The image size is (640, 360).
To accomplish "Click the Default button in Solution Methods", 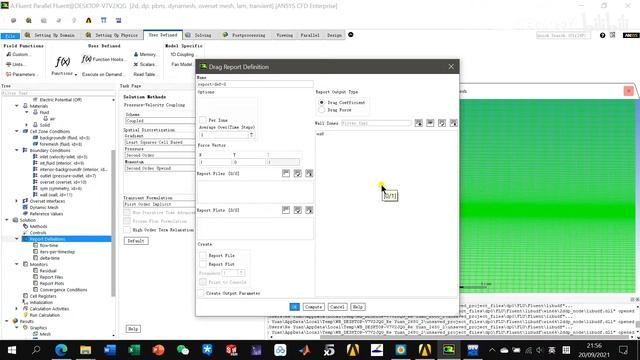I will point(136,241).
